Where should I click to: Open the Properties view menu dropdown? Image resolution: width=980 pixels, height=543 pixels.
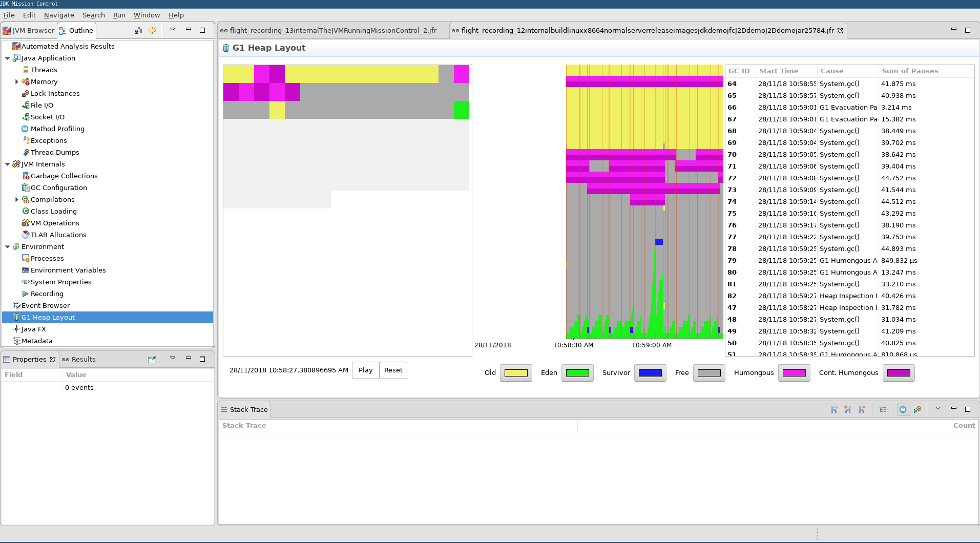[173, 359]
